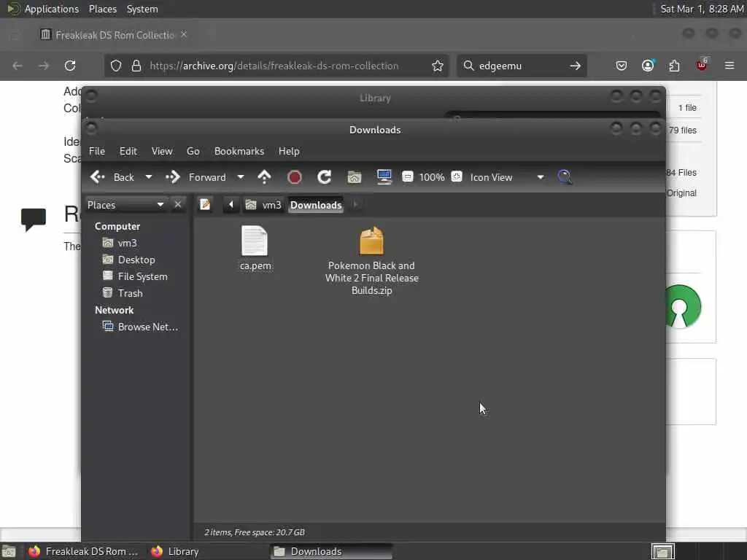
Task: Open the View menu
Action: [x=162, y=151]
